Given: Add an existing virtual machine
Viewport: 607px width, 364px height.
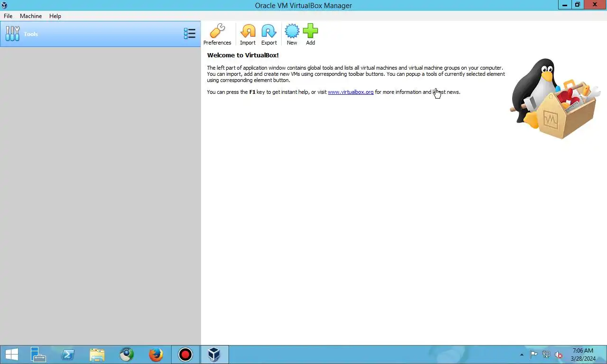Looking at the screenshot, I should (x=310, y=35).
